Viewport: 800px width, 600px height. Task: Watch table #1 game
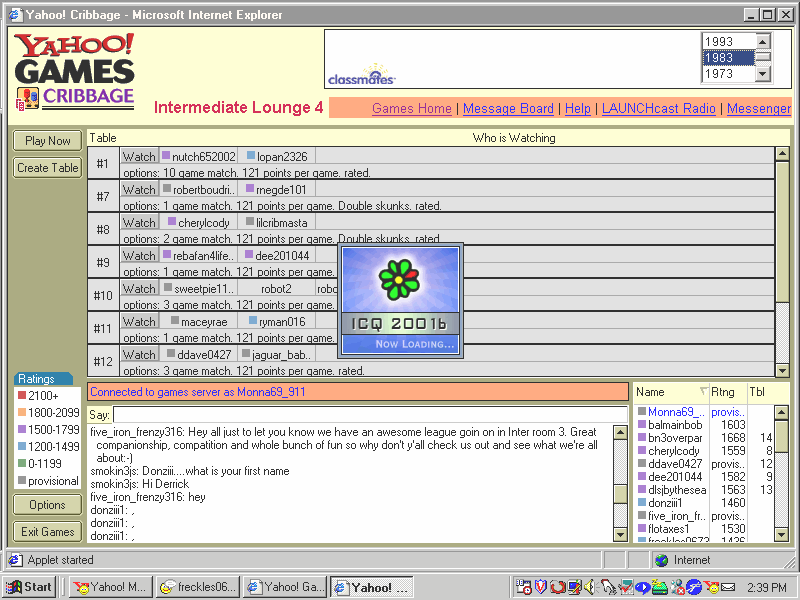click(139, 156)
